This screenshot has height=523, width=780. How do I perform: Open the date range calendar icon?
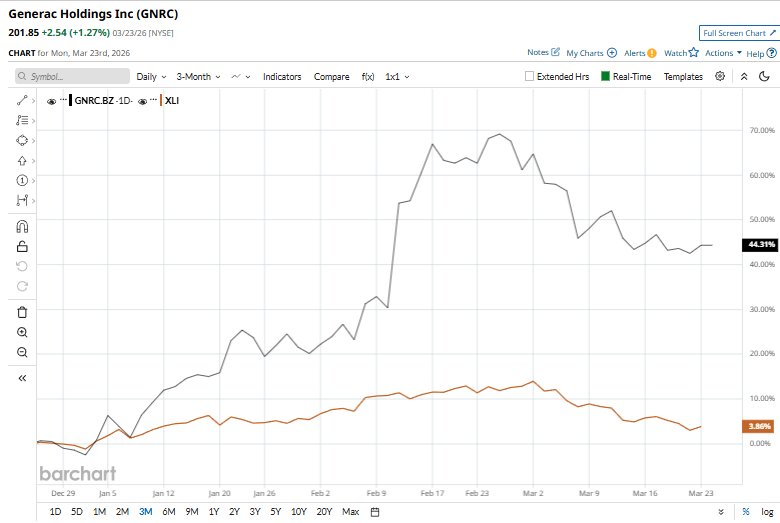pos(375,512)
